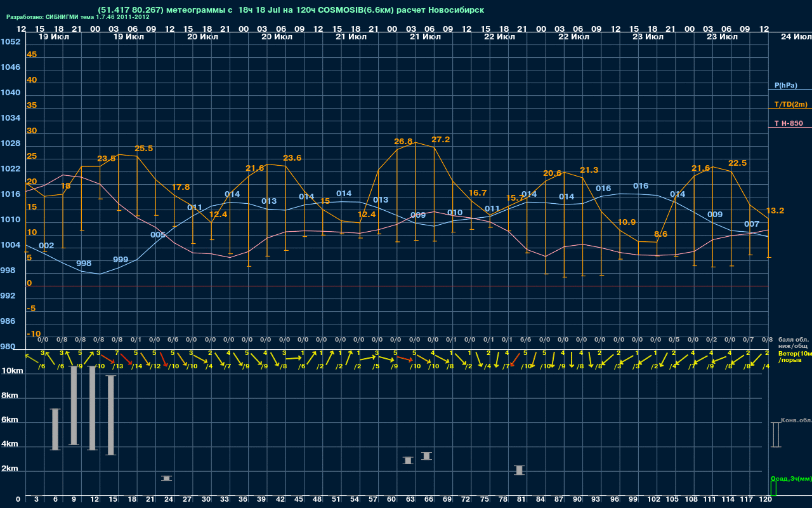Click the small cloud bar at forecast hour 24
Screen dimensions: 812x508
pos(167,478)
